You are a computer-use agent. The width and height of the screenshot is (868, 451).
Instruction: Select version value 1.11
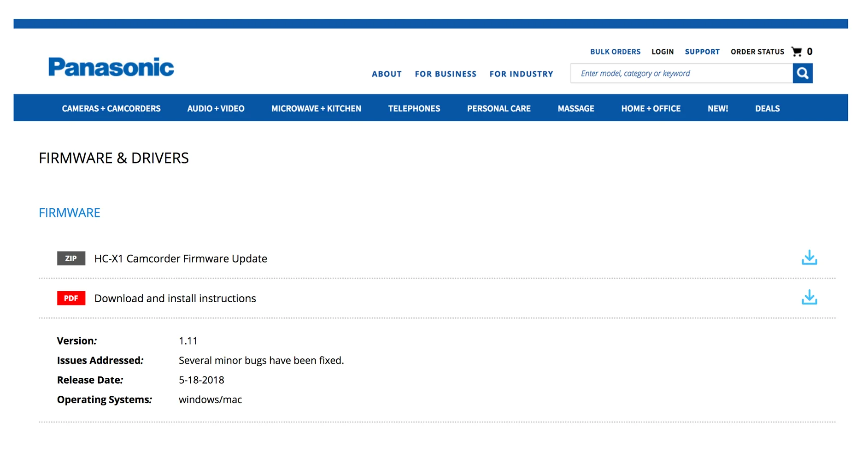tap(188, 341)
